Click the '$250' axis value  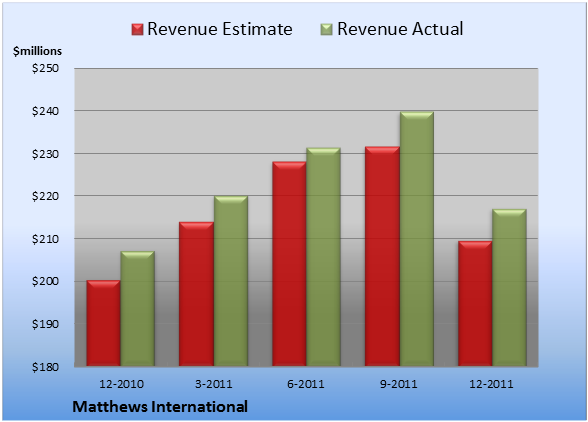point(45,68)
